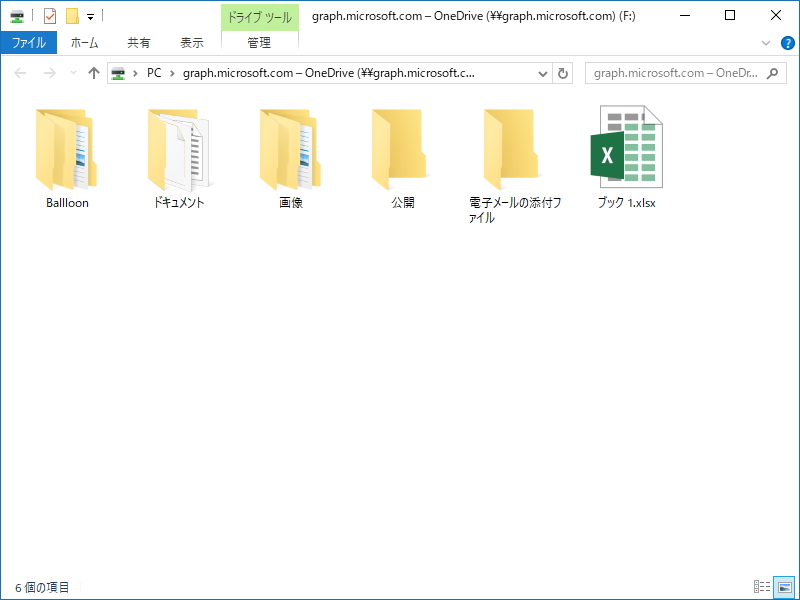Screen dimensions: 800x600
Task: Switch to details view in status bar
Action: point(762,587)
